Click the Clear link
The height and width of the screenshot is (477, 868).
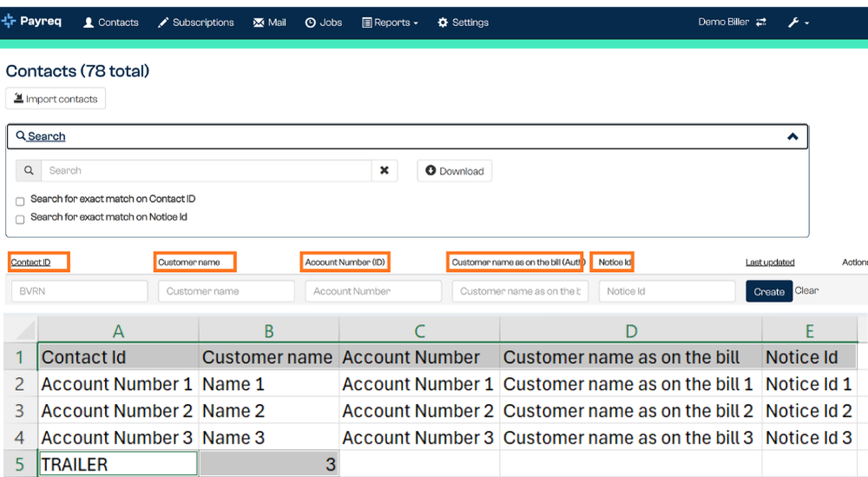click(x=806, y=290)
